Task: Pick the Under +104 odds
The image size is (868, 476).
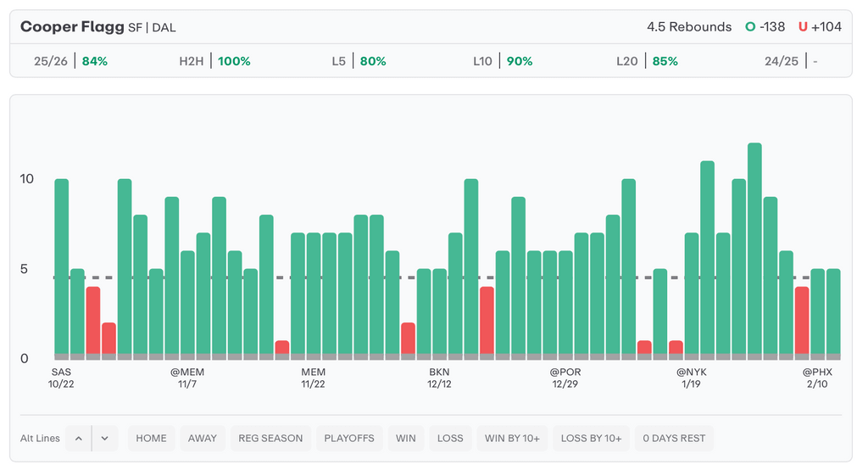Action: (820, 27)
